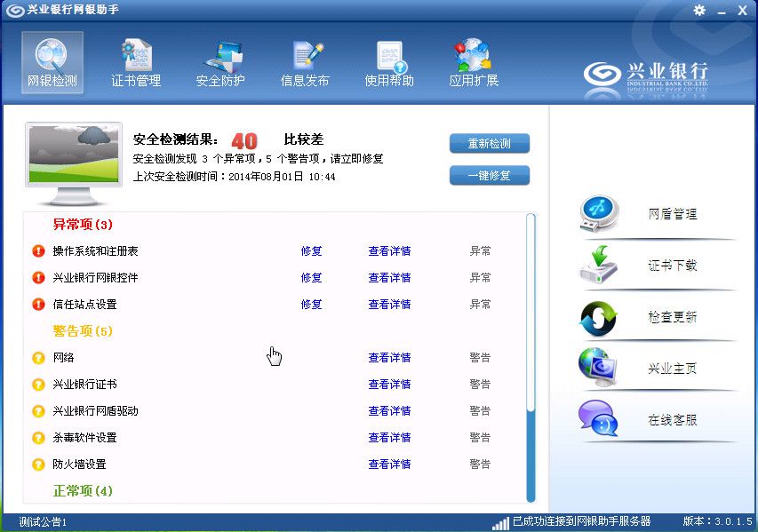This screenshot has width=758, height=532.
Task: View details for 防火墙设置
Action: (389, 464)
